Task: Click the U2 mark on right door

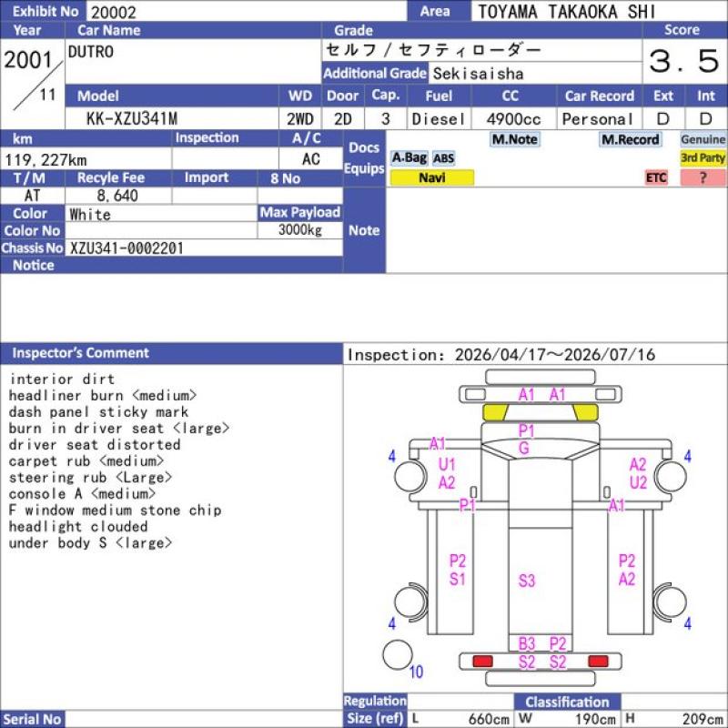Action: point(638,483)
